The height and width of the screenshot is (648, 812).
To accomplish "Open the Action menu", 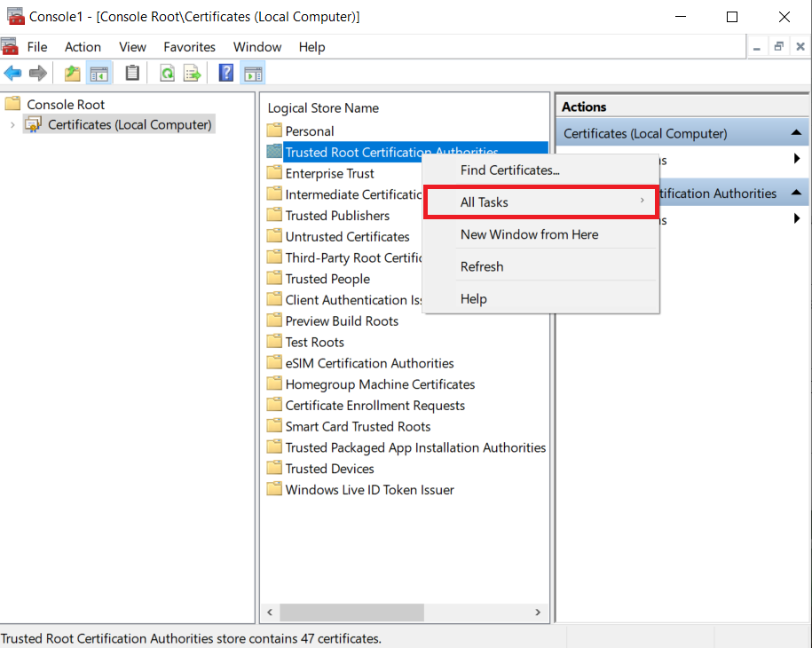I will point(83,47).
